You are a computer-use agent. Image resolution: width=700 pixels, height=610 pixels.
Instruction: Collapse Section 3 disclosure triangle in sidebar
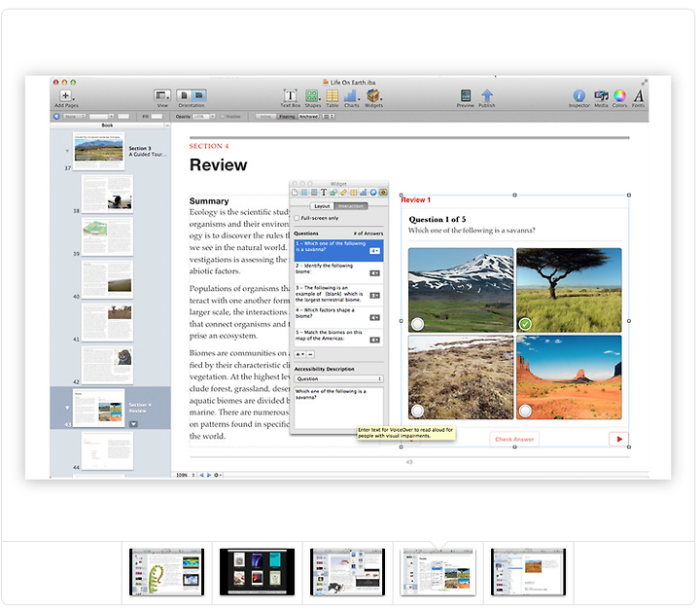(x=67, y=151)
